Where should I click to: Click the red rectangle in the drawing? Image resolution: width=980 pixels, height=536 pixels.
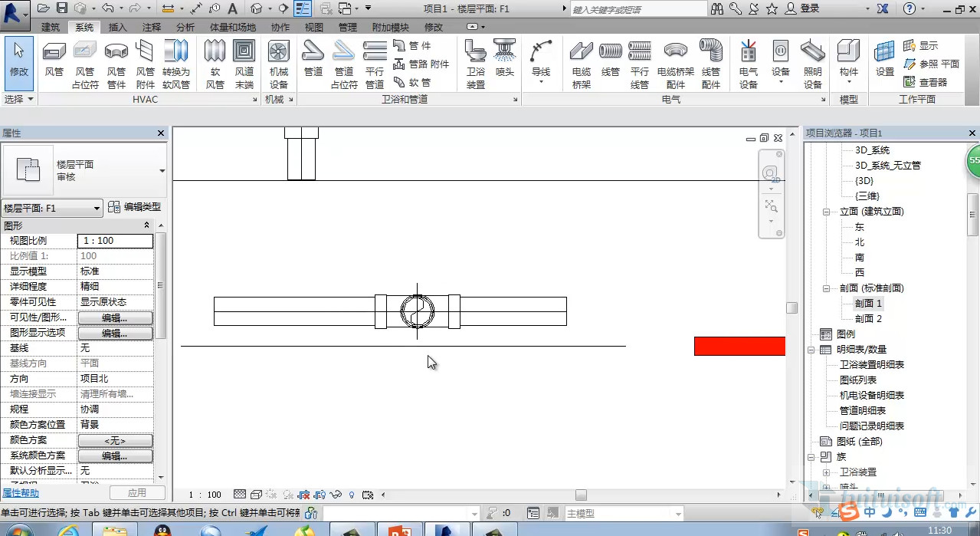(x=739, y=346)
